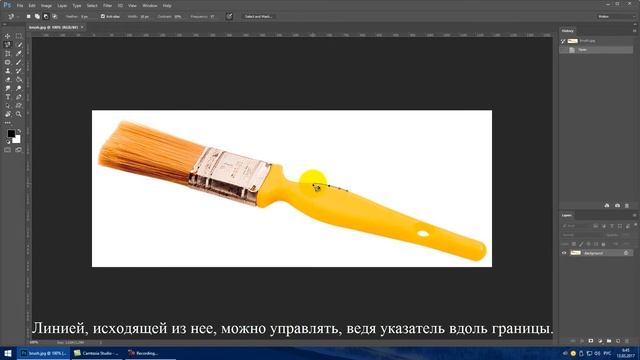Select the Pen tool
Image resolution: width=640 pixels, height=360 pixels.
click(19, 97)
